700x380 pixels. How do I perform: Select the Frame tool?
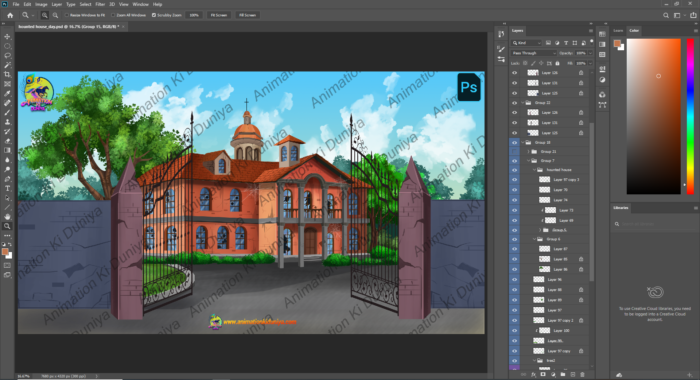click(x=7, y=84)
